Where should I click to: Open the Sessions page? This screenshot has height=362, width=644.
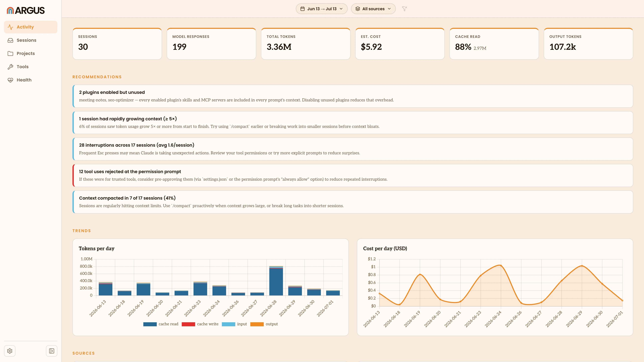[x=31, y=40]
